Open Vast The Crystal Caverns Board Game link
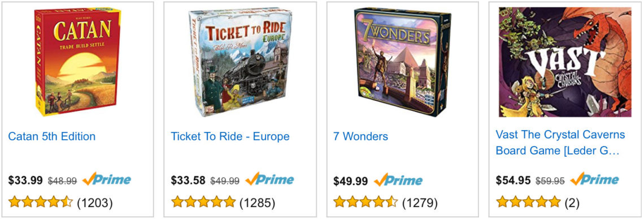This screenshot has width=644, height=219. (560, 143)
